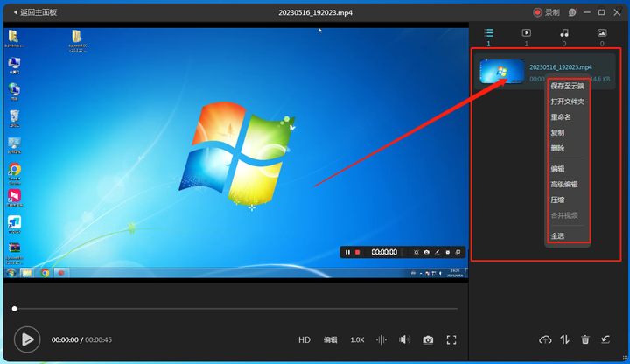Choose 重命名 from the context menu
The height and width of the screenshot is (364, 630).
click(561, 117)
